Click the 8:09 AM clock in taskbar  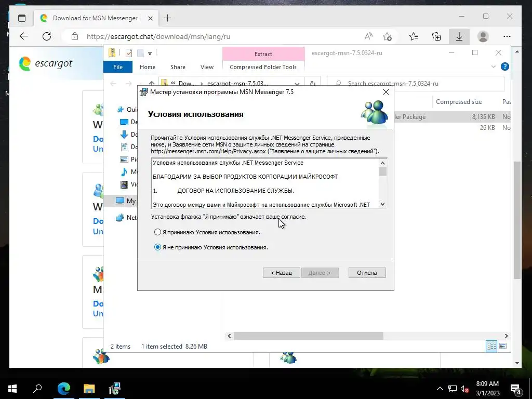click(487, 384)
